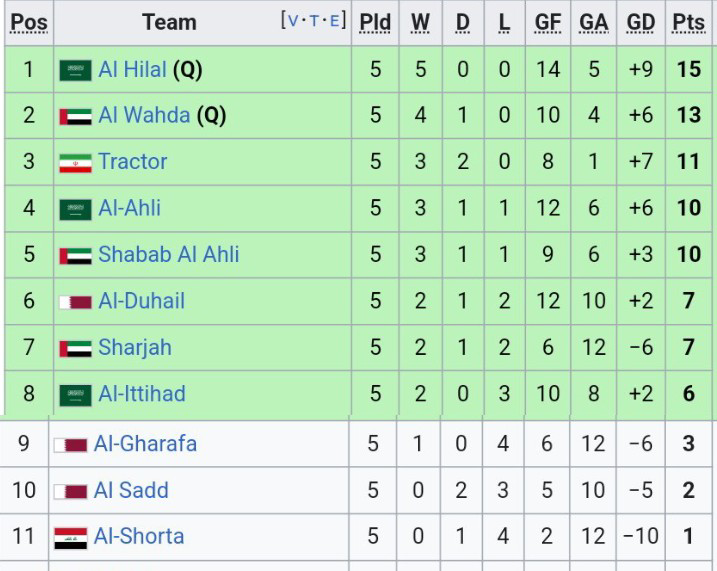Click the Pts column header
The width and height of the screenshot is (717, 571).
tap(688, 22)
